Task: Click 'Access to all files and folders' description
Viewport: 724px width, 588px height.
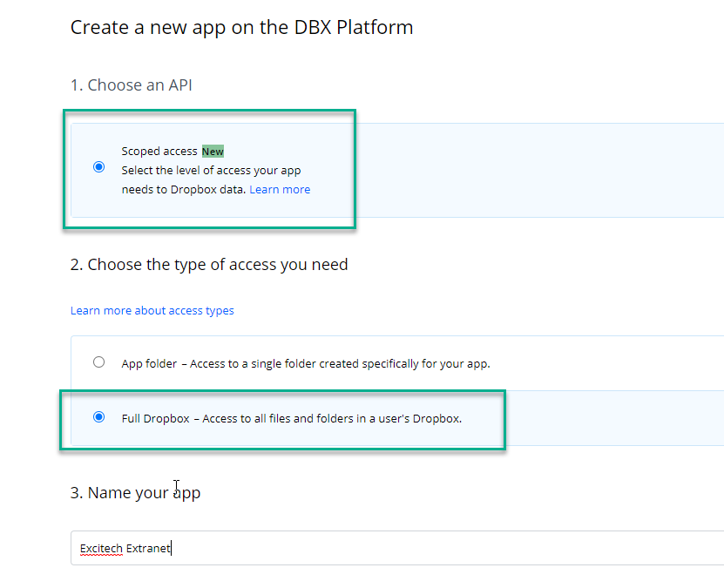Action: click(x=332, y=418)
